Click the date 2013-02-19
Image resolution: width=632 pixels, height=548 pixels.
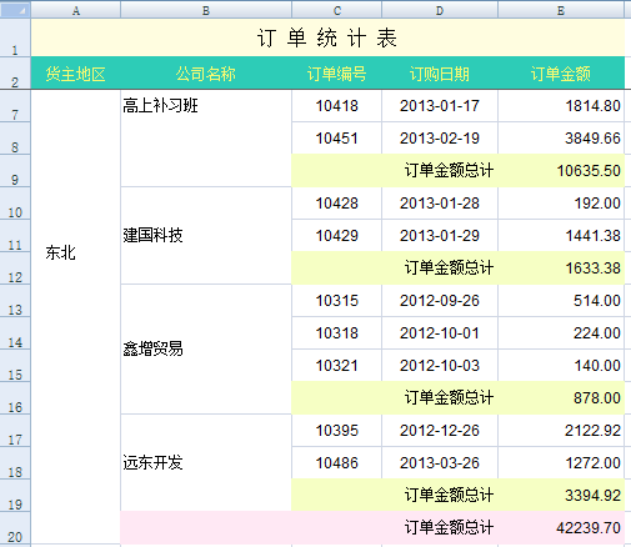pyautogui.click(x=440, y=138)
